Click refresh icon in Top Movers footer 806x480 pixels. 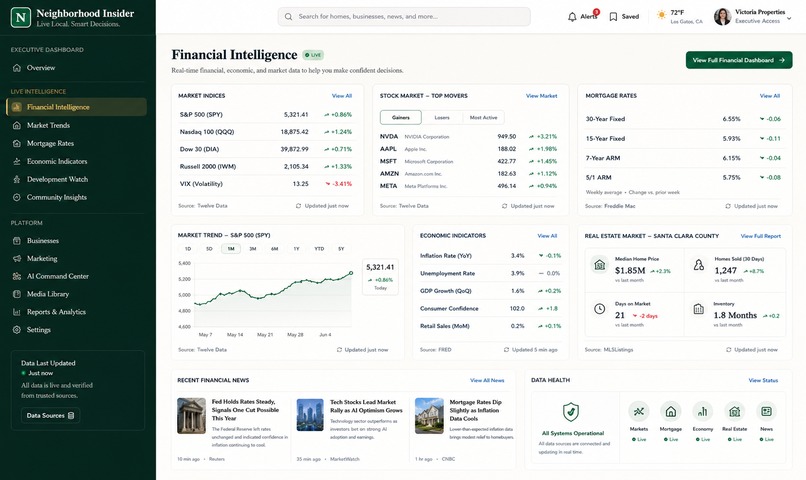click(x=504, y=206)
